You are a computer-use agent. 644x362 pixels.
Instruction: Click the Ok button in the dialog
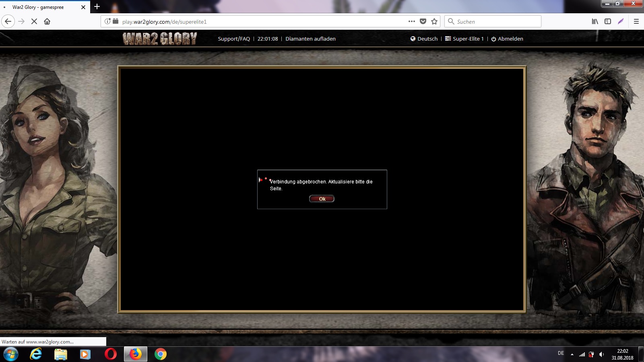pyautogui.click(x=322, y=199)
